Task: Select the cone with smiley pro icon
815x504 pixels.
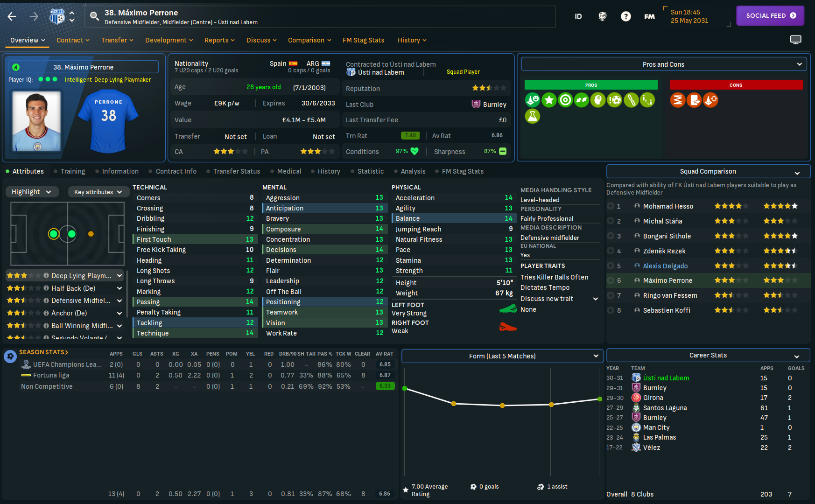Action: [533, 100]
